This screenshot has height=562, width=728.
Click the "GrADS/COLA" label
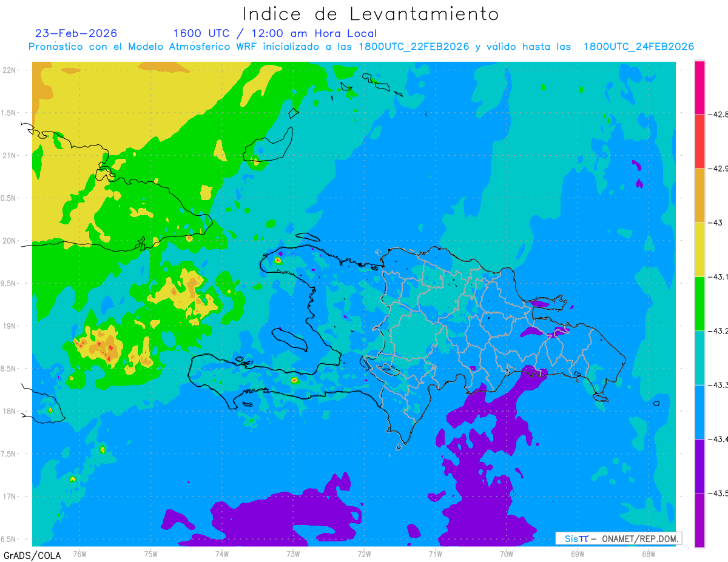[x=32, y=555]
